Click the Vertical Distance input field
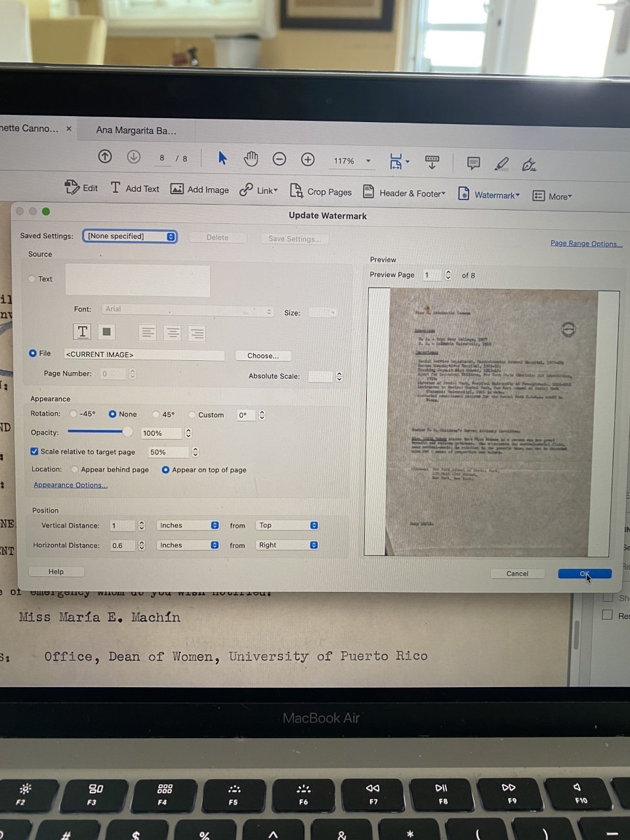This screenshot has width=630, height=840. pos(121,526)
